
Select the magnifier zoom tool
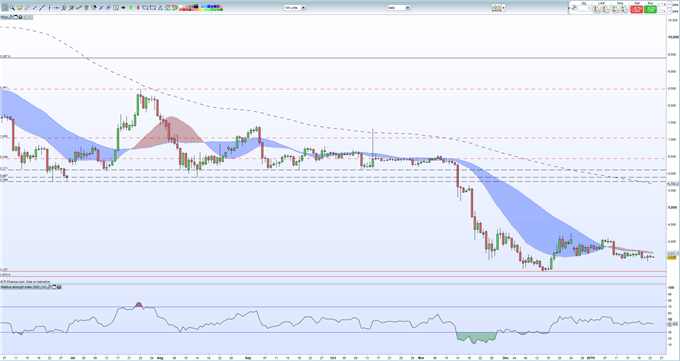[x=13, y=8]
